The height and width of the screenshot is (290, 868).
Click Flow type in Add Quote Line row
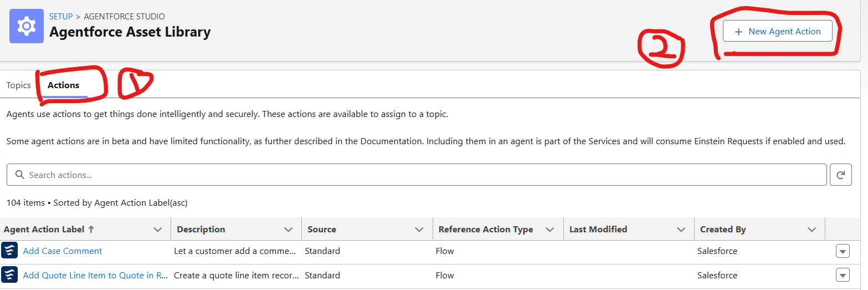coord(445,275)
